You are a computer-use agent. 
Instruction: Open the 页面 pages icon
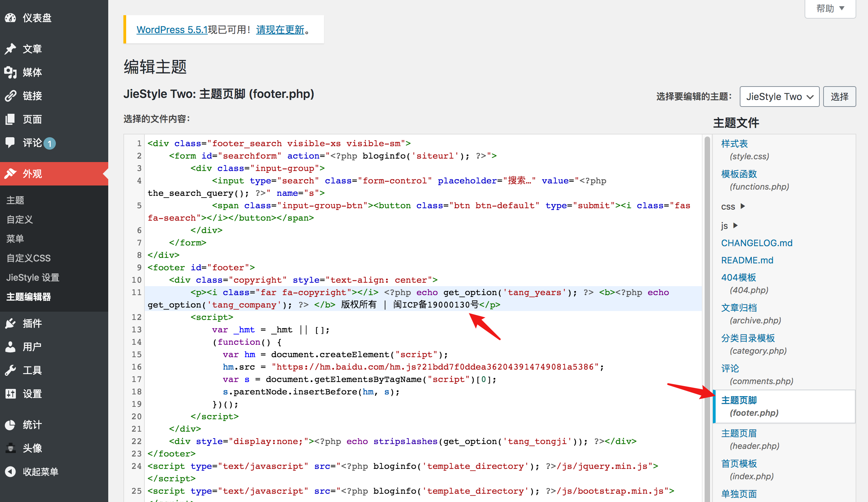pyautogui.click(x=11, y=119)
